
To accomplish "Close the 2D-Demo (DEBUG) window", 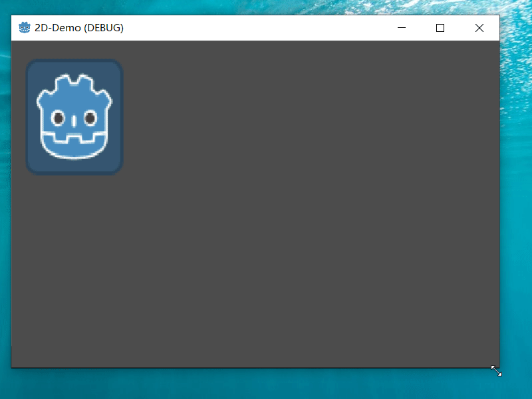I will pyautogui.click(x=479, y=28).
